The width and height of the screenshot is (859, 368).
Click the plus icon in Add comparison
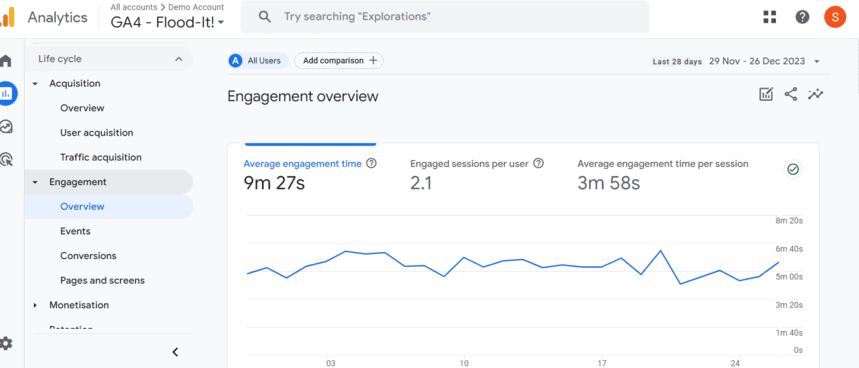[373, 61]
